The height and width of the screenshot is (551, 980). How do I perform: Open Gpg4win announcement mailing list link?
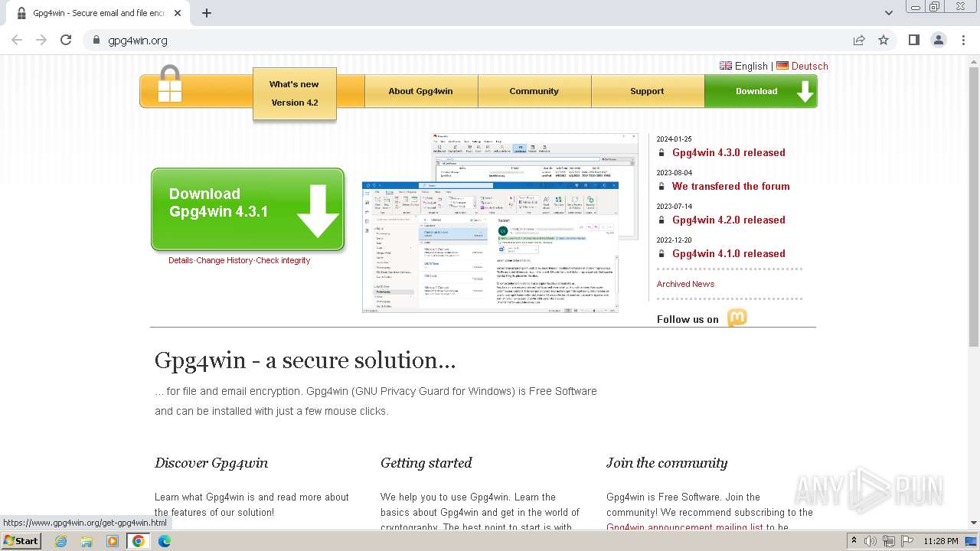point(684,527)
